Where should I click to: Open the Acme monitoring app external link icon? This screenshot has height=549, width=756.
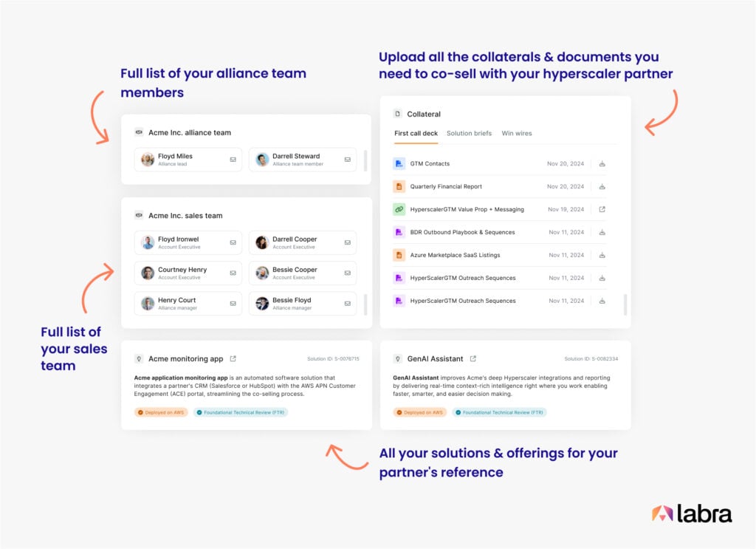235,358
